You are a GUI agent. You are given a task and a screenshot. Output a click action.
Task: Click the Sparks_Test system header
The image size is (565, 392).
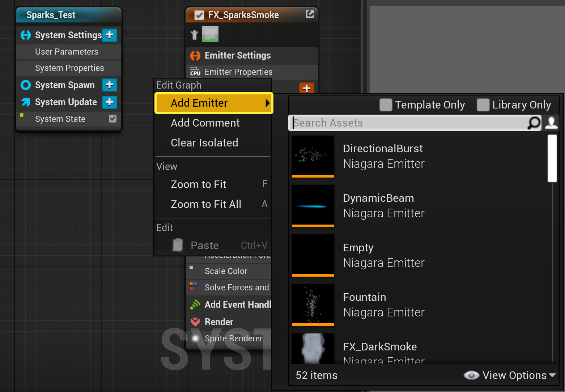point(69,15)
